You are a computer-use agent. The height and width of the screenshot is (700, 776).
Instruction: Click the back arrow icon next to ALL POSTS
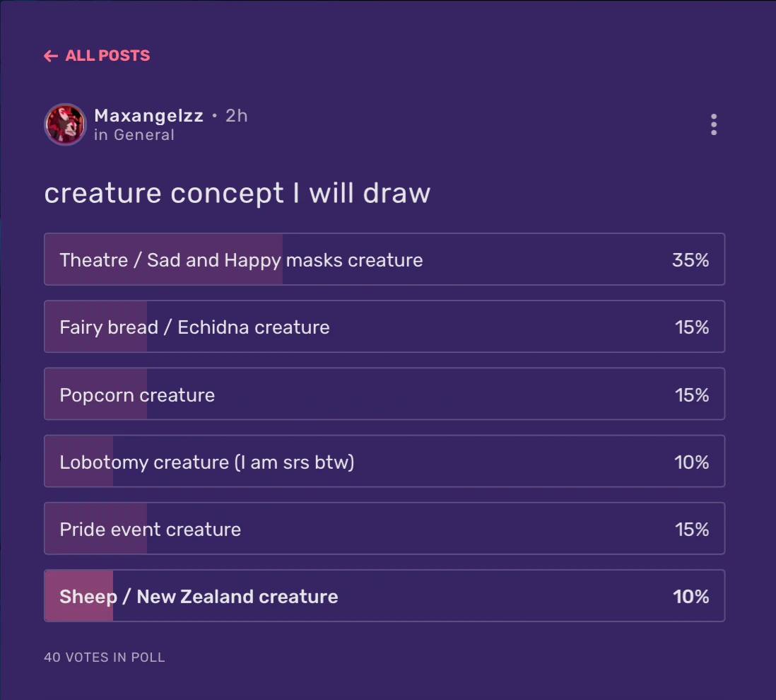click(x=50, y=55)
